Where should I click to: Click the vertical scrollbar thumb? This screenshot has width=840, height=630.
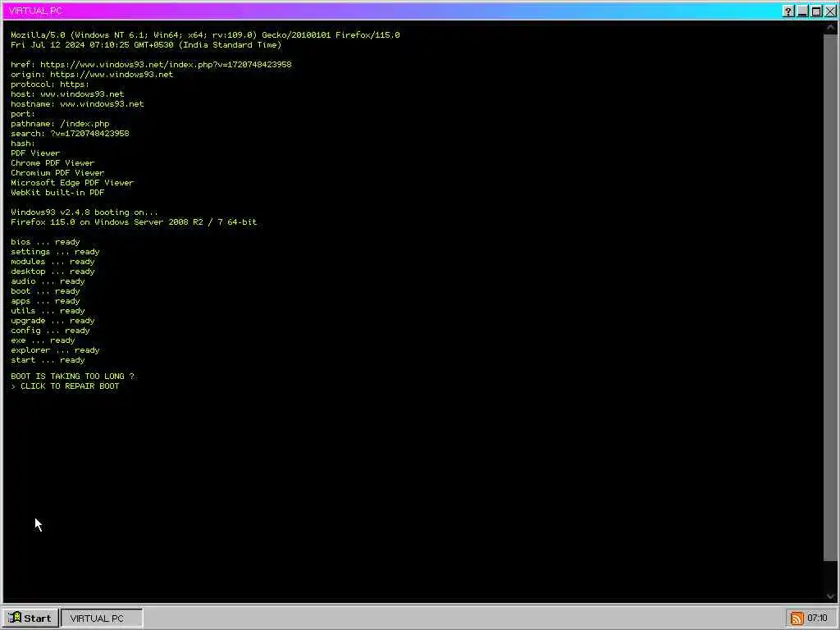coord(830,297)
